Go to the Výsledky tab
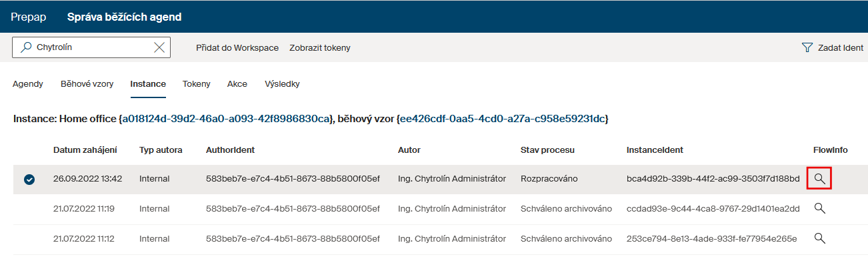The width and height of the screenshot is (868, 257). coord(282,84)
